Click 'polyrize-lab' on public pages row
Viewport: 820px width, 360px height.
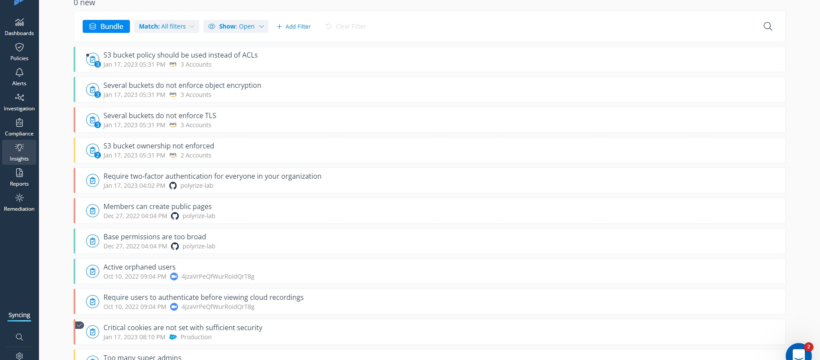tap(199, 216)
